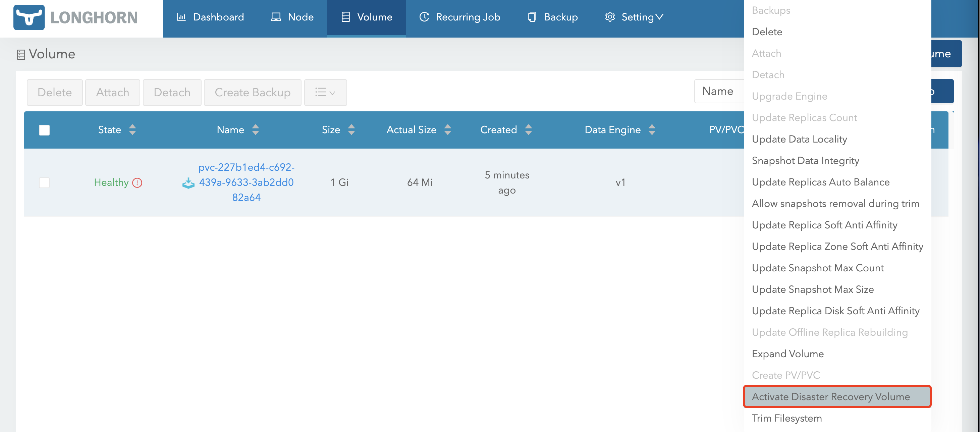
Task: Click the Longhorn bull logo icon
Action: click(x=30, y=17)
